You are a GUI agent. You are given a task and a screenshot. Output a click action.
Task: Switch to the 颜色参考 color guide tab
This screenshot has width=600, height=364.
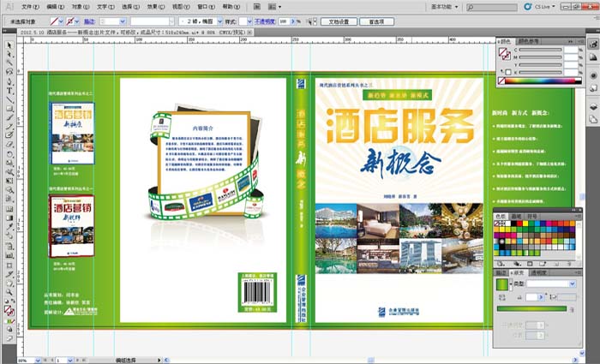pos(529,41)
